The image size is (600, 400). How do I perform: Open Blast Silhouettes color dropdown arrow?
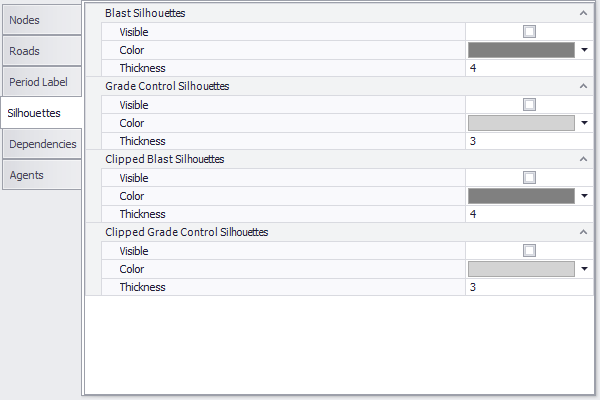[584, 49]
